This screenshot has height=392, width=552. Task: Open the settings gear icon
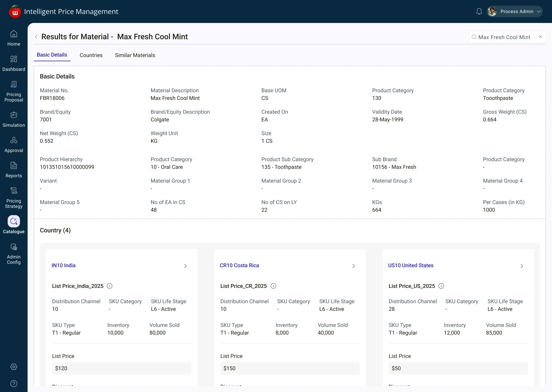tap(14, 367)
